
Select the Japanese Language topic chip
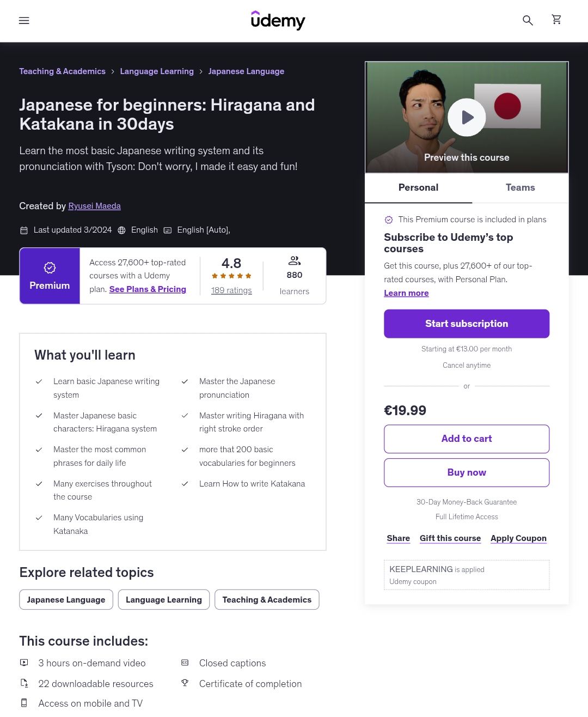[66, 600]
